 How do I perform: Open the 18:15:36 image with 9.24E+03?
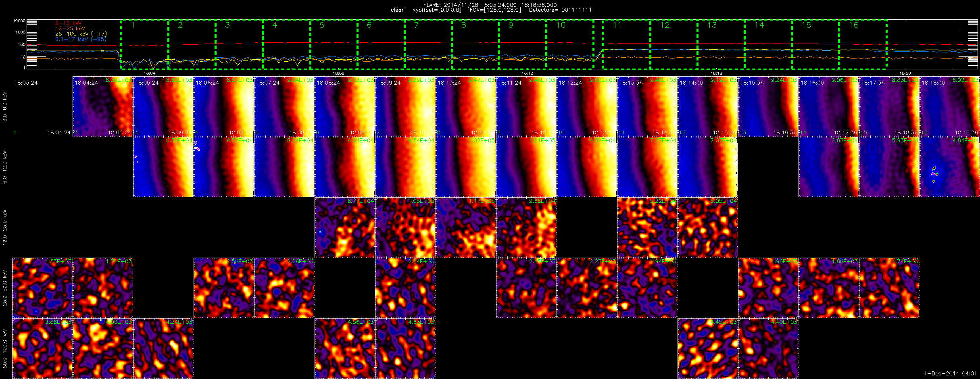pos(768,106)
